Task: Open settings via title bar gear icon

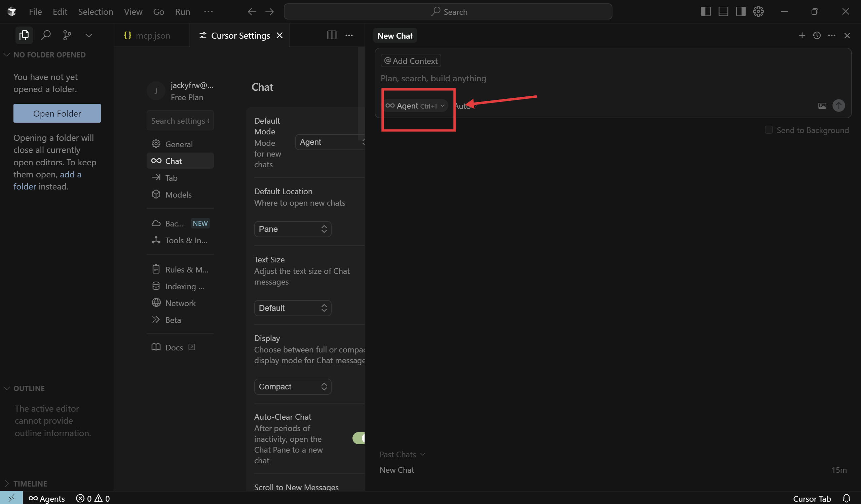Action: click(x=758, y=12)
